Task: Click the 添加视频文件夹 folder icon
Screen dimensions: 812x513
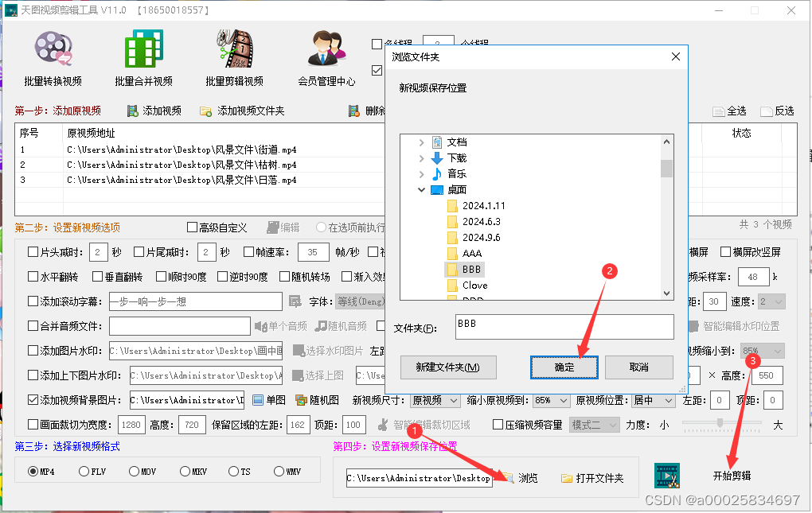Action: point(205,111)
